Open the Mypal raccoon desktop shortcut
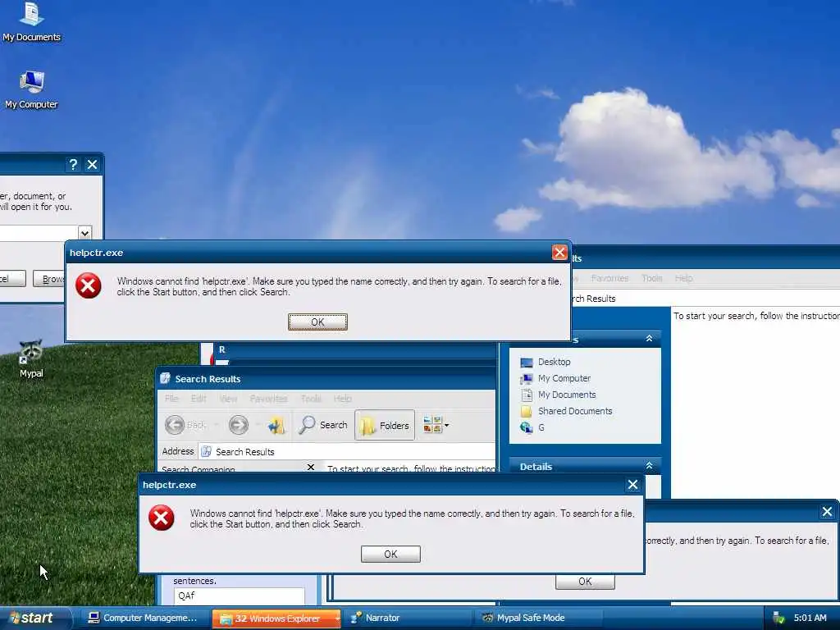This screenshot has width=840, height=630. click(x=31, y=358)
